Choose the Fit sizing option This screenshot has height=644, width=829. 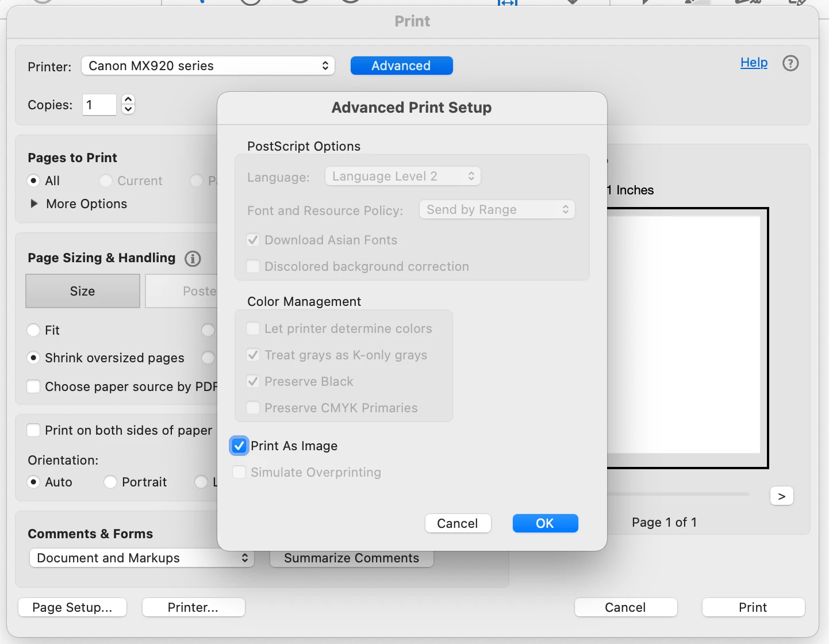click(x=33, y=330)
